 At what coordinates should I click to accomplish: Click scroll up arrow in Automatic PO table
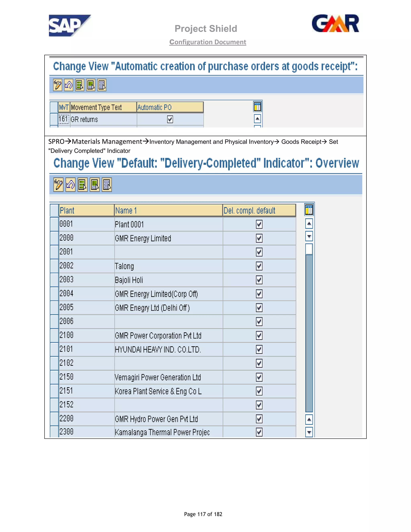257,119
